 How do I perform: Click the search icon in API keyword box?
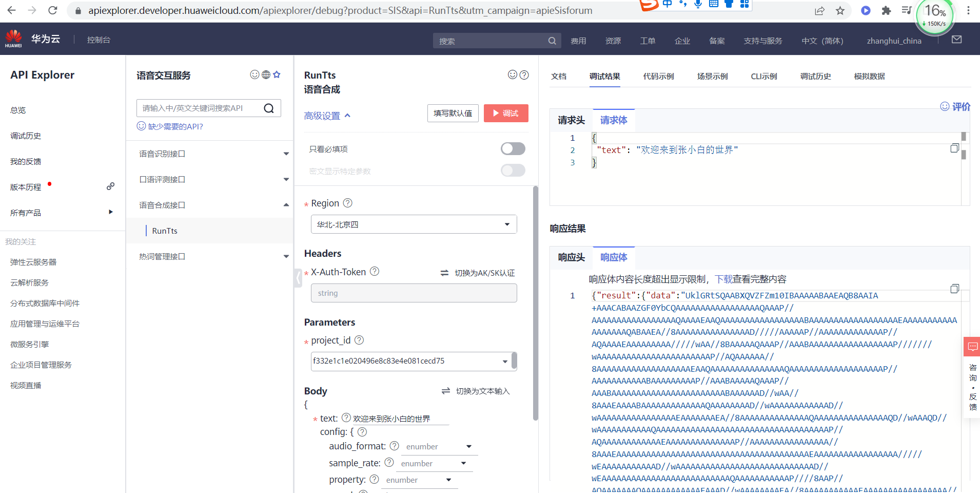pyautogui.click(x=269, y=108)
